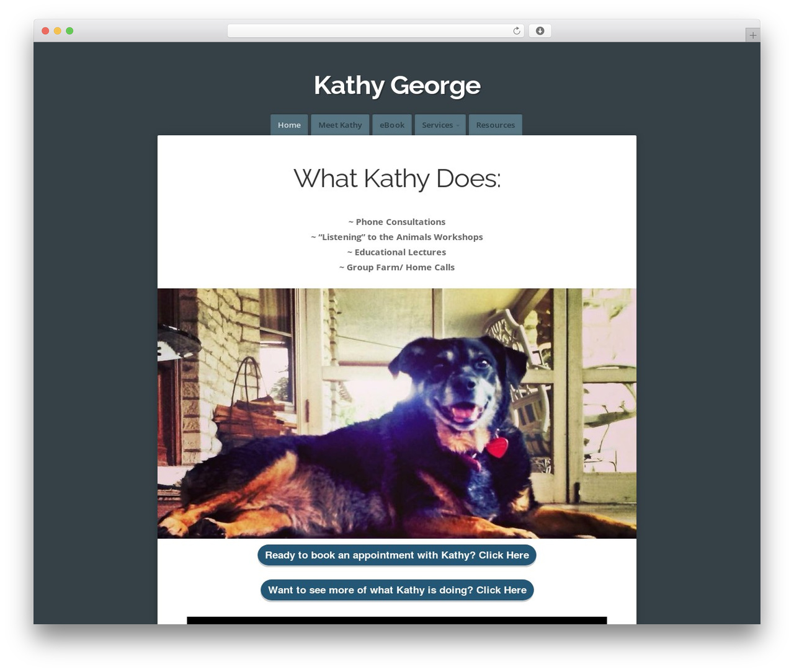Click Ready to book an appointment button
This screenshot has width=794, height=672.
tap(397, 555)
